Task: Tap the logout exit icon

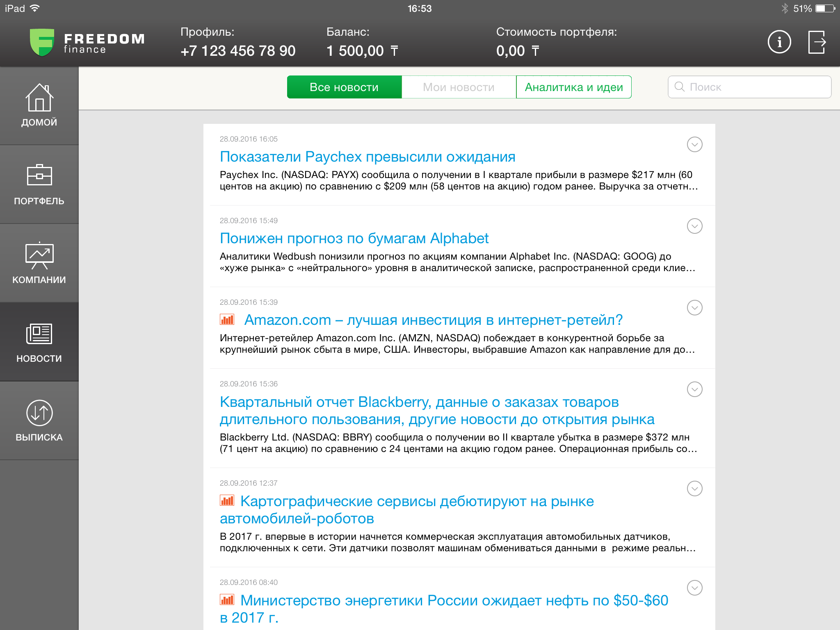Action: click(817, 42)
